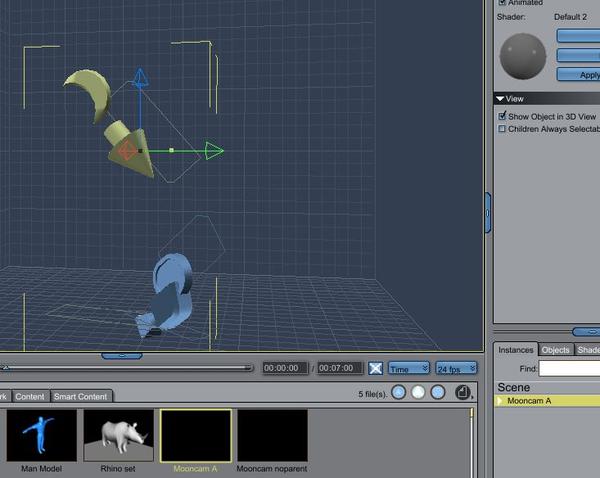
Task: Click the 'Rhino set' caption
Action: 118,468
